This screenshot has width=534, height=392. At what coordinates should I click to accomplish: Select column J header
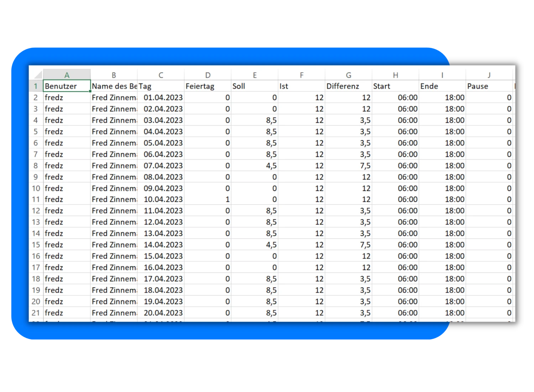[489, 75]
